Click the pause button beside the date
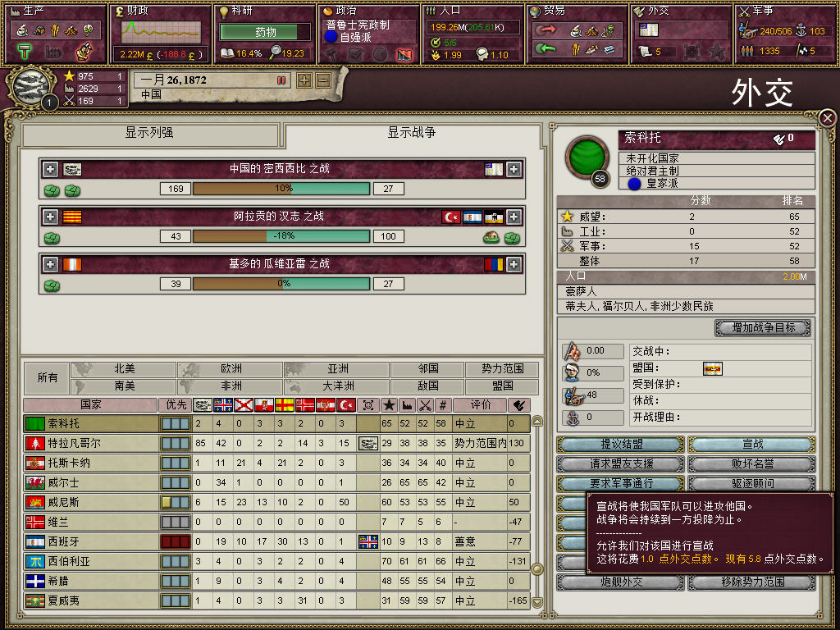The height and width of the screenshot is (630, 840). coord(281,80)
